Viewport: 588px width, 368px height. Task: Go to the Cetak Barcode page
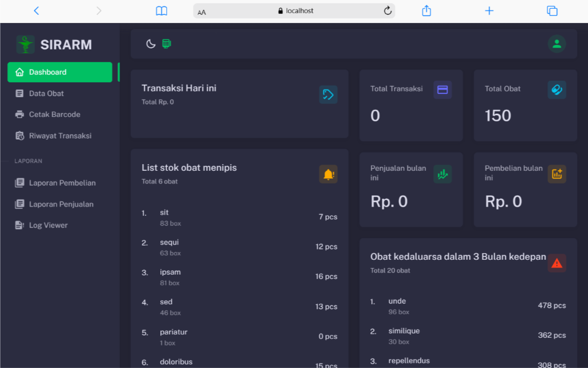click(54, 114)
